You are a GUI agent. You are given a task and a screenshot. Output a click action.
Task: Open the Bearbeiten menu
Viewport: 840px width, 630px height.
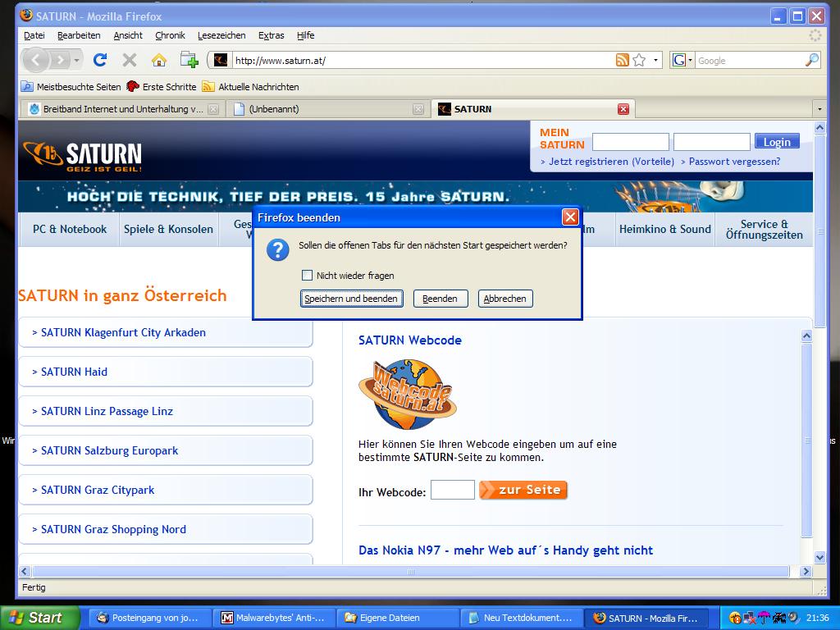[79, 35]
